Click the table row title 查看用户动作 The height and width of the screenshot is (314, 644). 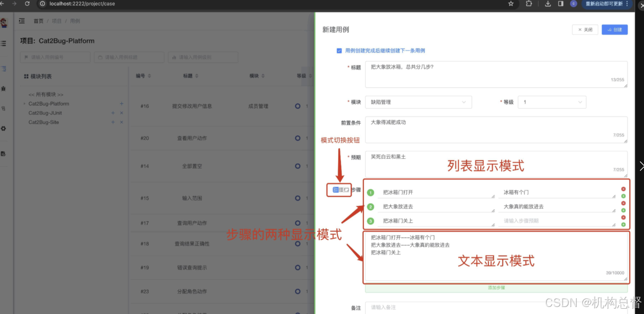pyautogui.click(x=192, y=138)
